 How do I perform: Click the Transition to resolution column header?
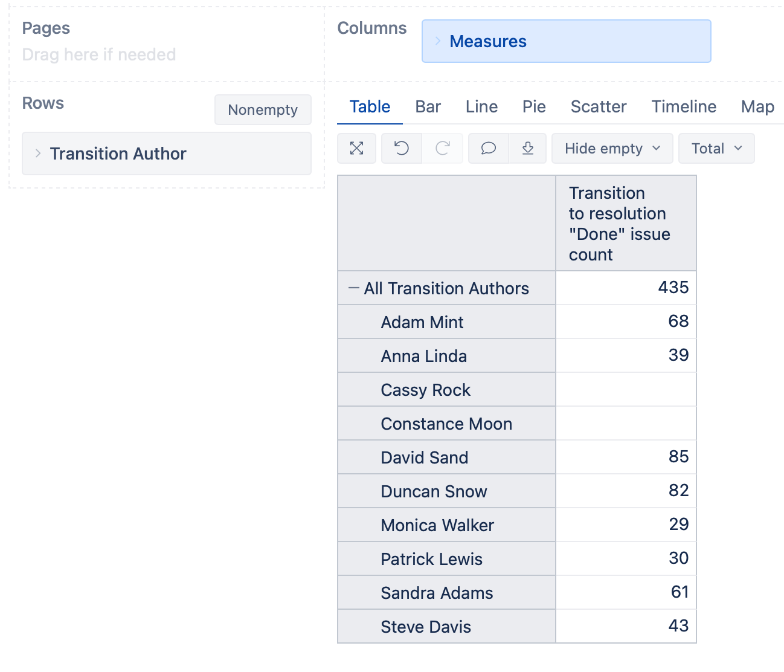click(619, 224)
